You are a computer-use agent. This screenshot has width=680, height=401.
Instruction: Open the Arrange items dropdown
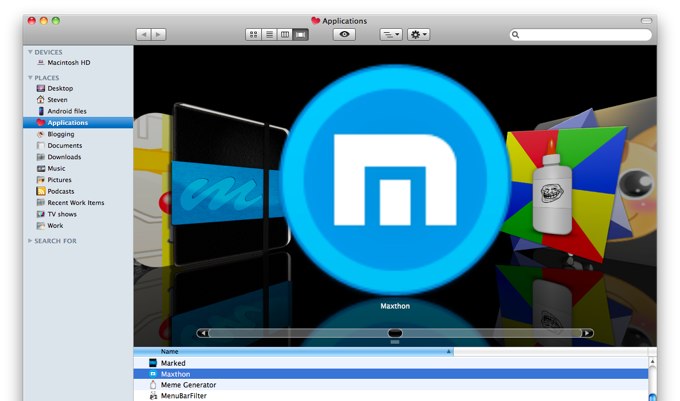[x=391, y=34]
